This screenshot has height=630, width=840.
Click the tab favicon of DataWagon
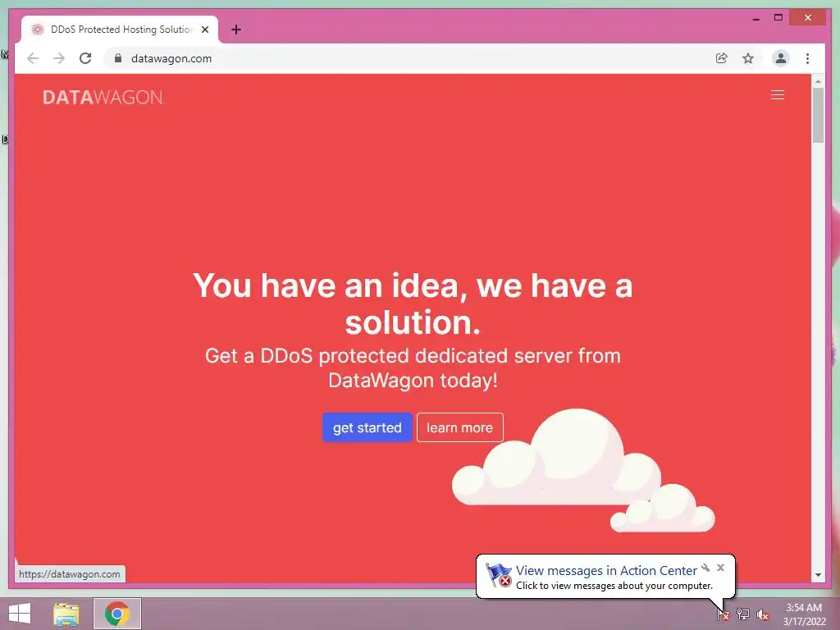click(37, 30)
